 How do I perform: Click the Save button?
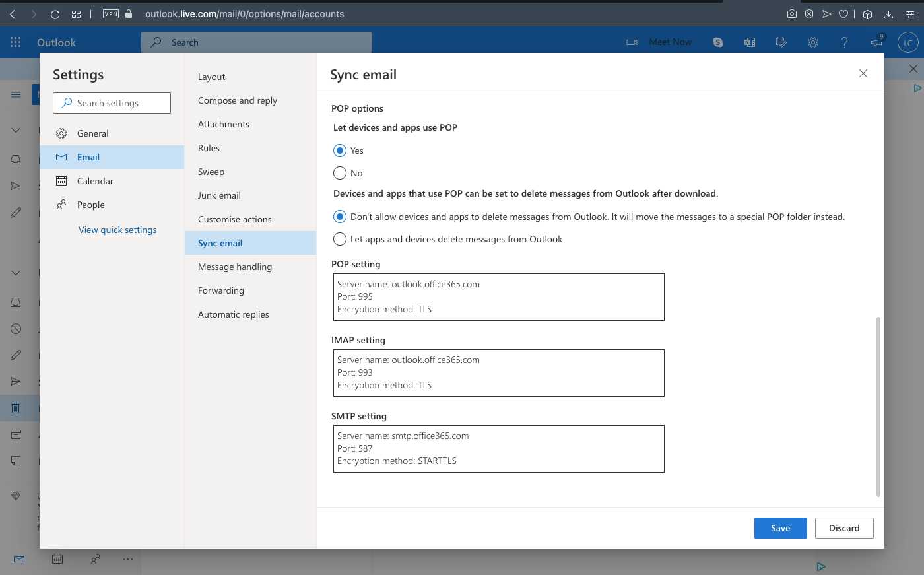(x=781, y=528)
